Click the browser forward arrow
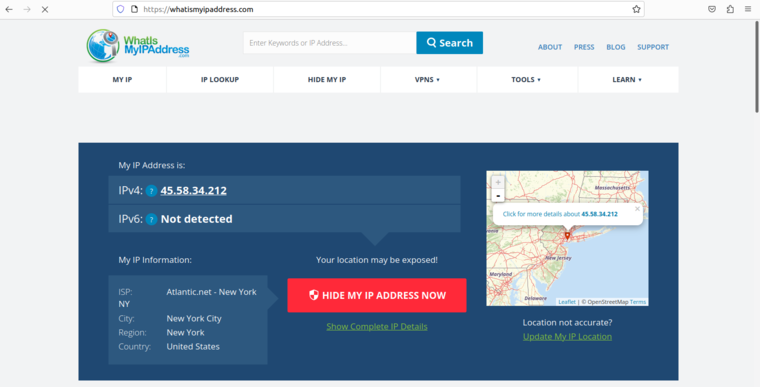 click(x=27, y=9)
